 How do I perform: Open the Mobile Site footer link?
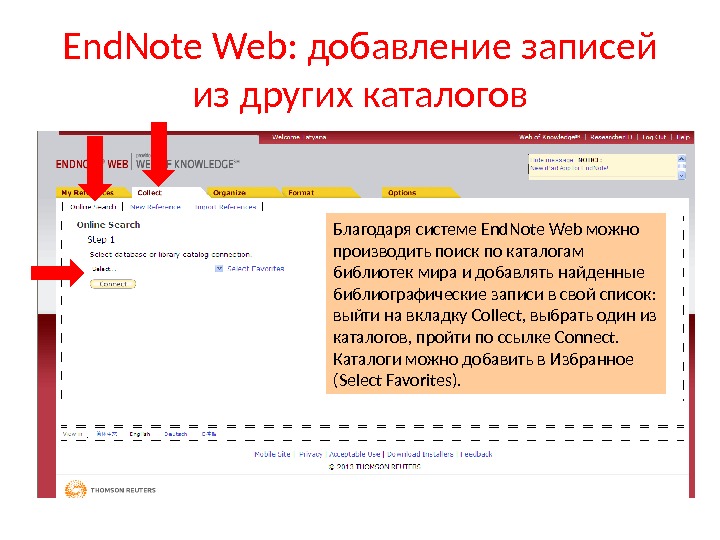(272, 454)
